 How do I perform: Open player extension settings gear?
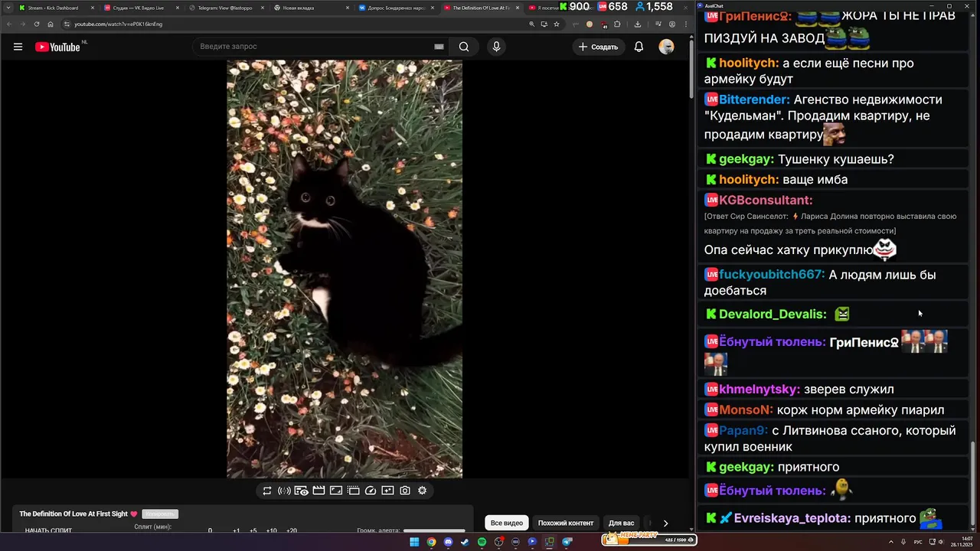tap(422, 491)
